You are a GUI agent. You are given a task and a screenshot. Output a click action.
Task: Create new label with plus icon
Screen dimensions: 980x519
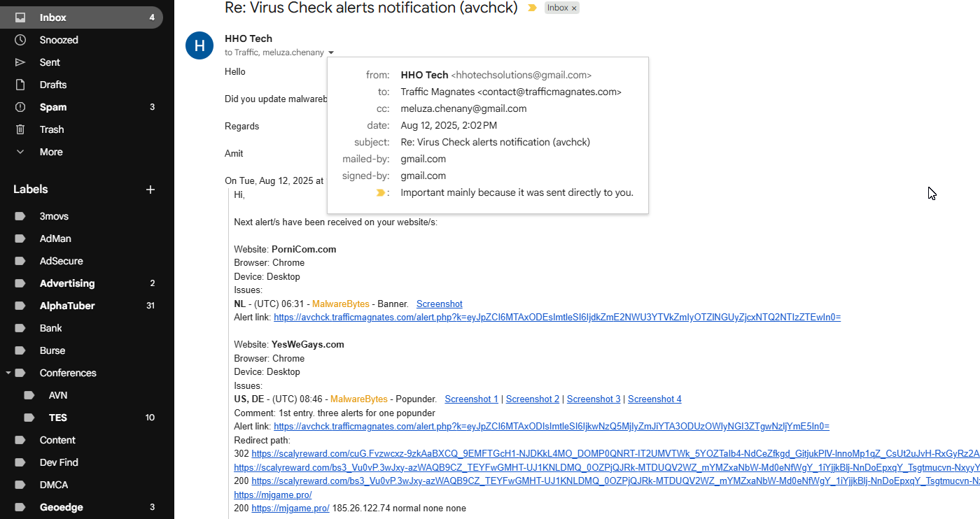(x=150, y=190)
